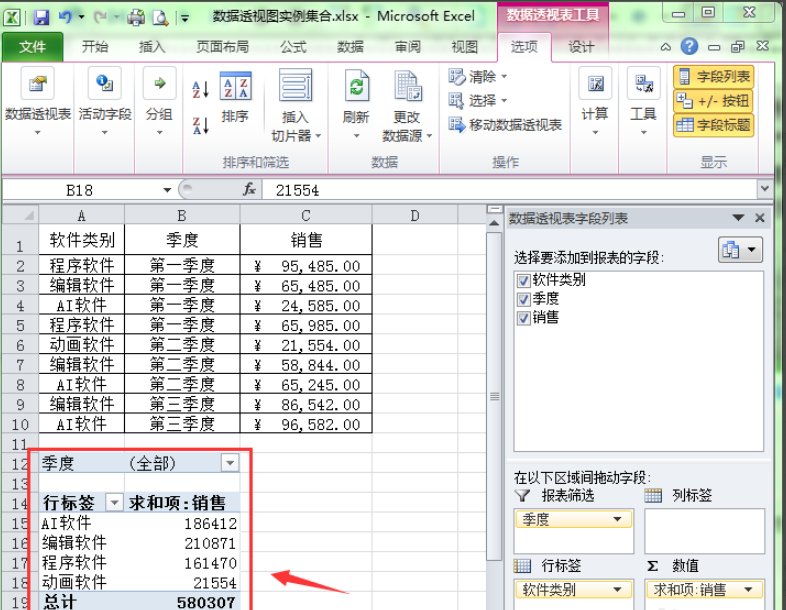Viewport: 786px width, 610px height.
Task: Click the quick print printer icon
Action: (x=136, y=18)
